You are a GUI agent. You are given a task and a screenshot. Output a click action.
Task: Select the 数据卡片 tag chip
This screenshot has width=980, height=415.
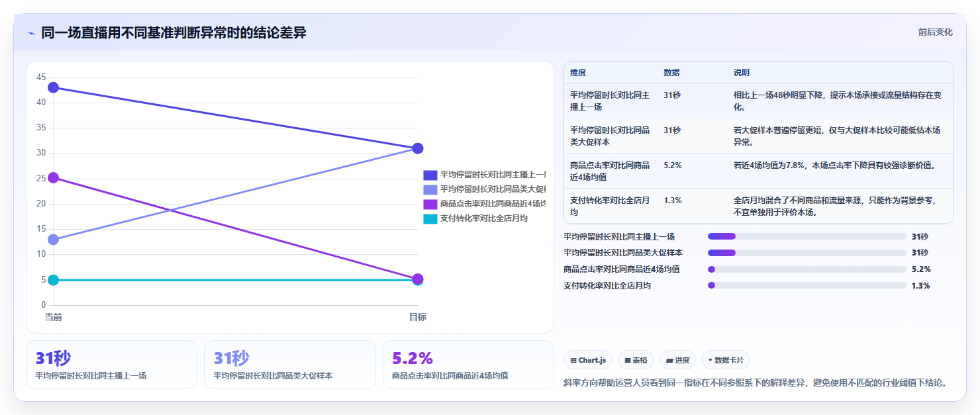coord(726,360)
